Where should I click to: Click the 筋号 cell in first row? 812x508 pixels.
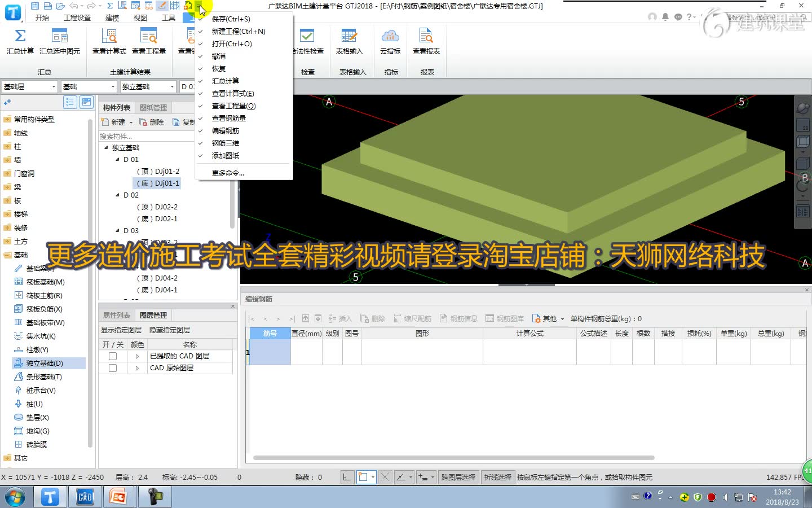pos(270,352)
